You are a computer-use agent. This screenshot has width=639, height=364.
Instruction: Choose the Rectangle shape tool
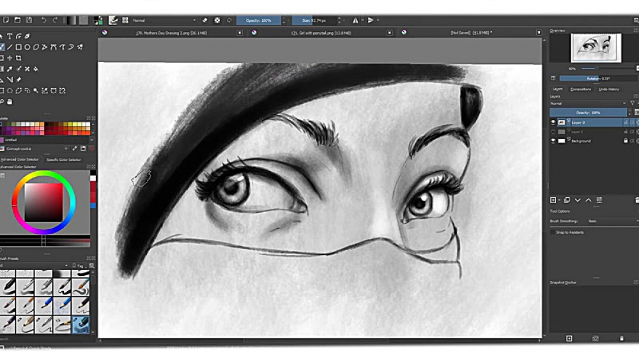[x=19, y=47]
